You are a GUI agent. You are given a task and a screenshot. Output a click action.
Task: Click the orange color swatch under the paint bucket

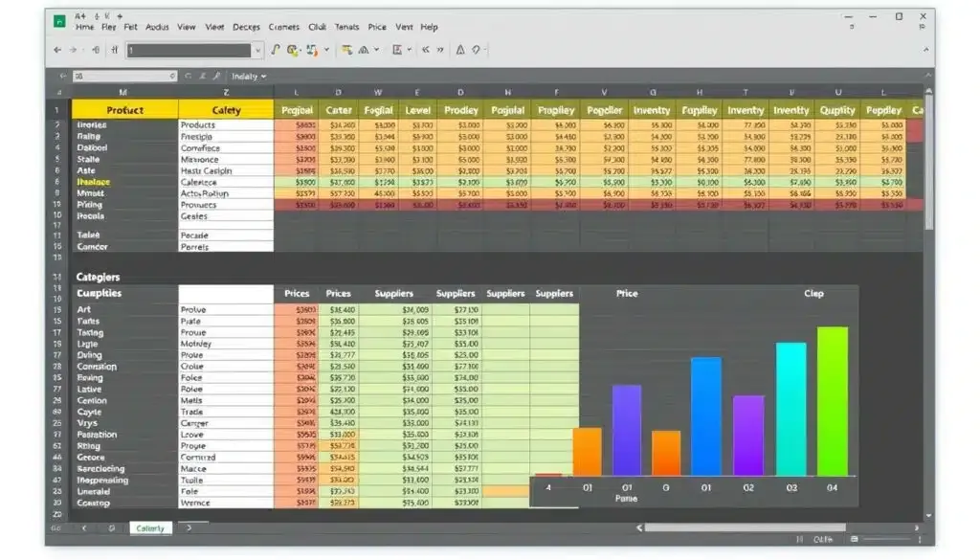click(x=317, y=56)
